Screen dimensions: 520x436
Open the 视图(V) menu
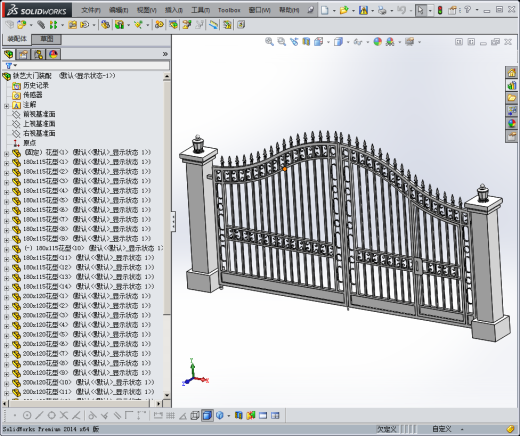(146, 10)
